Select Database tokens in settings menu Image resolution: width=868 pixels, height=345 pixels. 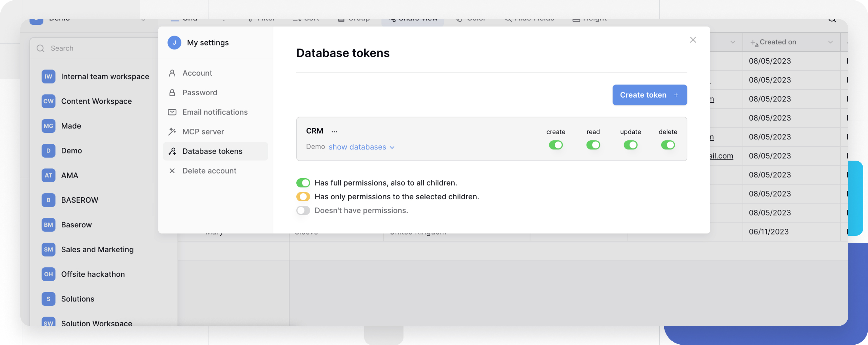pos(212,151)
